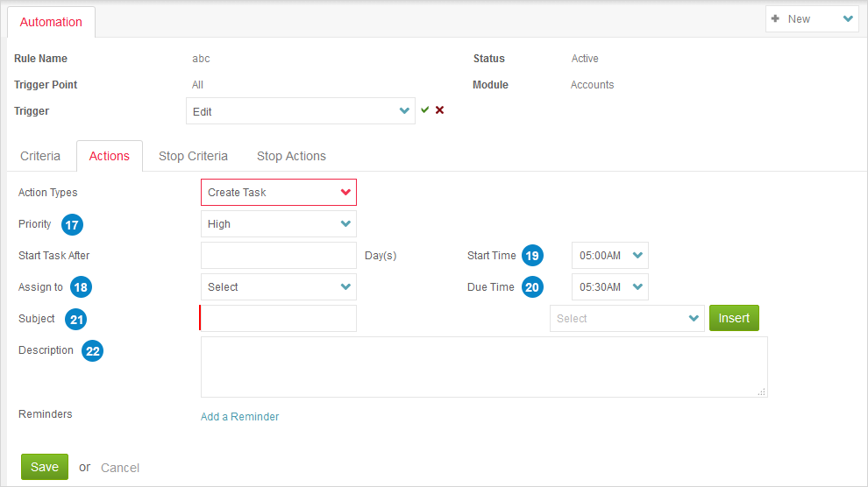Switch to the Criteria tab
Image resolution: width=868 pixels, height=487 pixels.
click(40, 156)
